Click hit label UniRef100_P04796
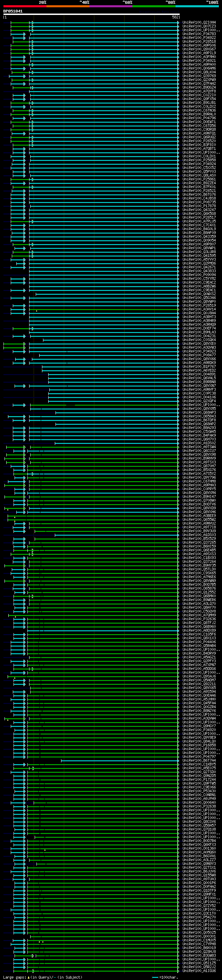This screenshot has width=222, height=980. pyautogui.click(x=199, y=118)
